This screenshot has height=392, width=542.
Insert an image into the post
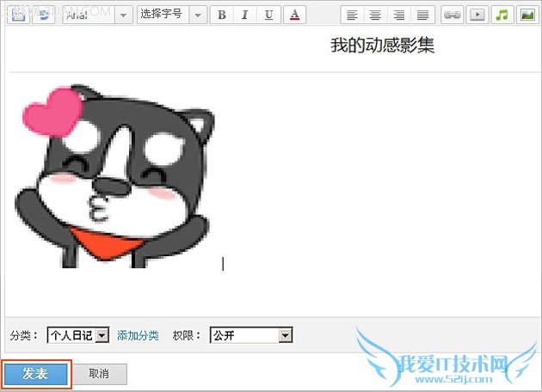[527, 15]
